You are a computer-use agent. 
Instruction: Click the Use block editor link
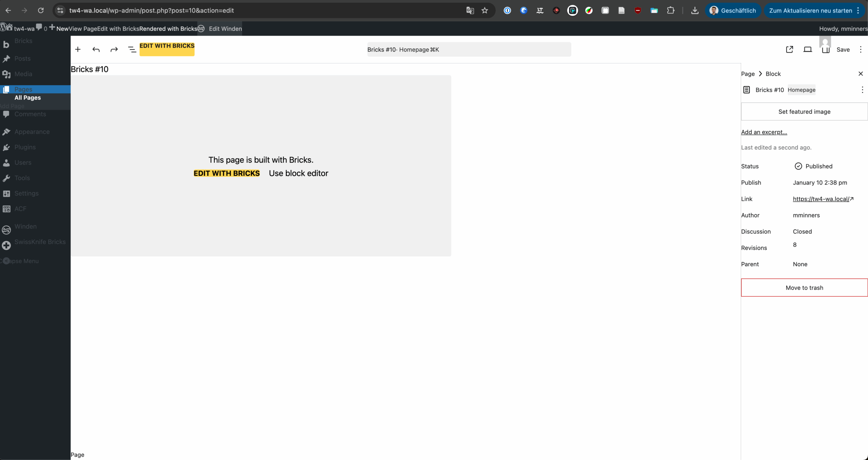click(x=298, y=173)
